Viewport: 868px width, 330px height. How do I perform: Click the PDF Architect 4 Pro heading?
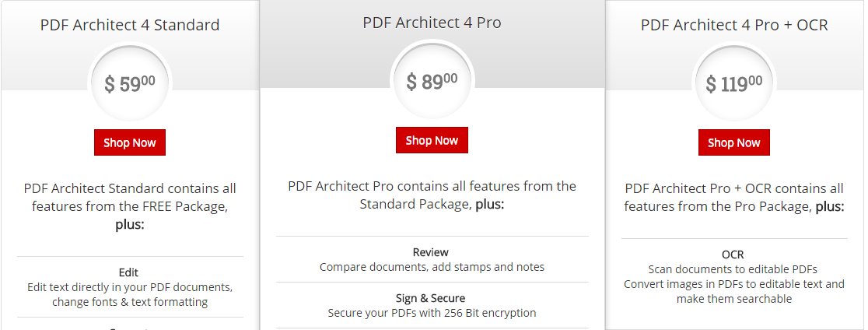click(x=432, y=23)
